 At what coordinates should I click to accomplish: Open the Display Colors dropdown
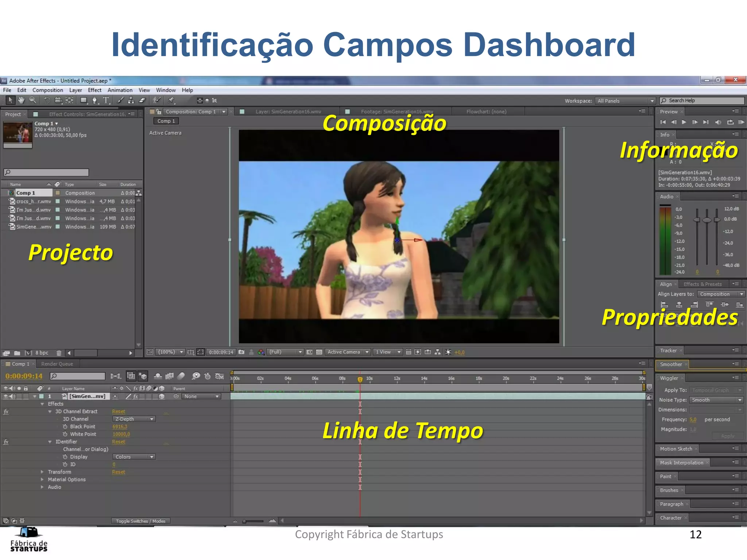(134, 457)
